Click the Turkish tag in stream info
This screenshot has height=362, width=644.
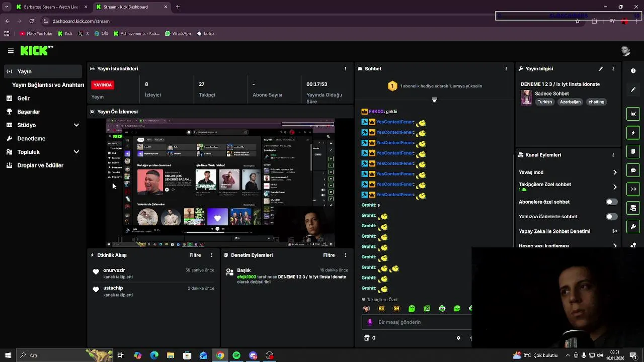(x=544, y=102)
